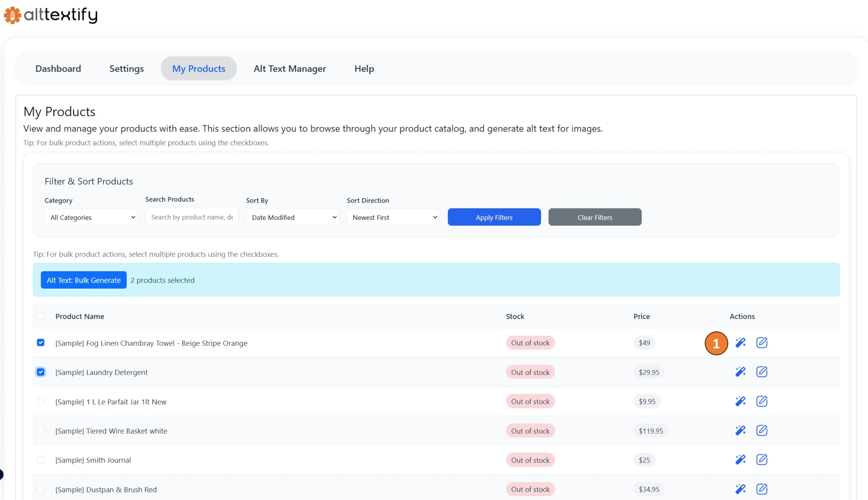The width and height of the screenshot is (868, 500).
Task: Click inside the Search Products field
Action: 192,217
